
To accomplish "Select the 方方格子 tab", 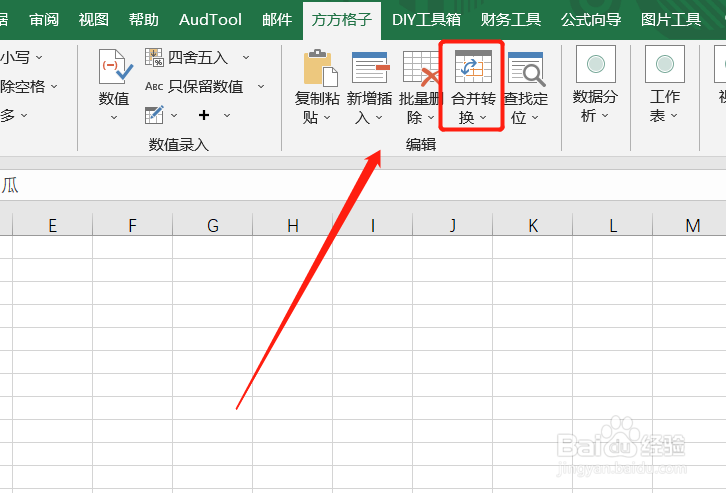I will tap(342, 20).
